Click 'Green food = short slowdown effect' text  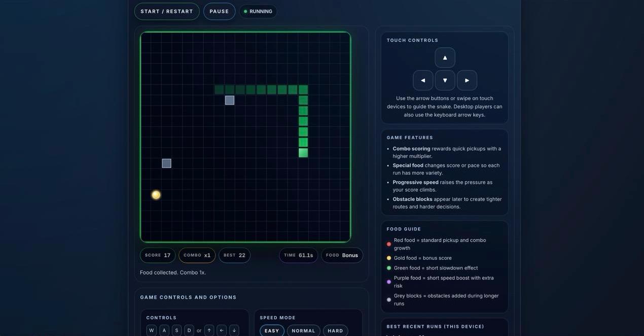(436, 268)
